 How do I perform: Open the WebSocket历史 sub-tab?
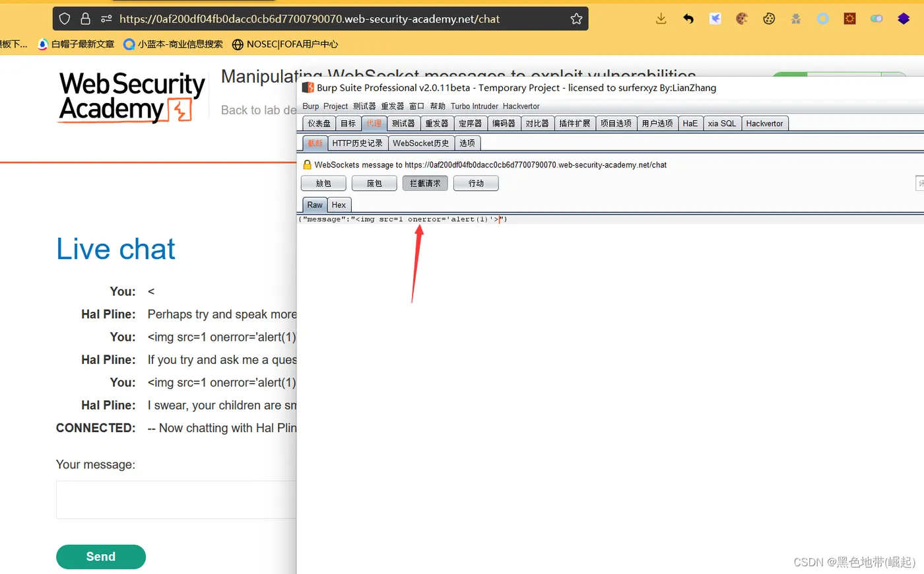[421, 143]
